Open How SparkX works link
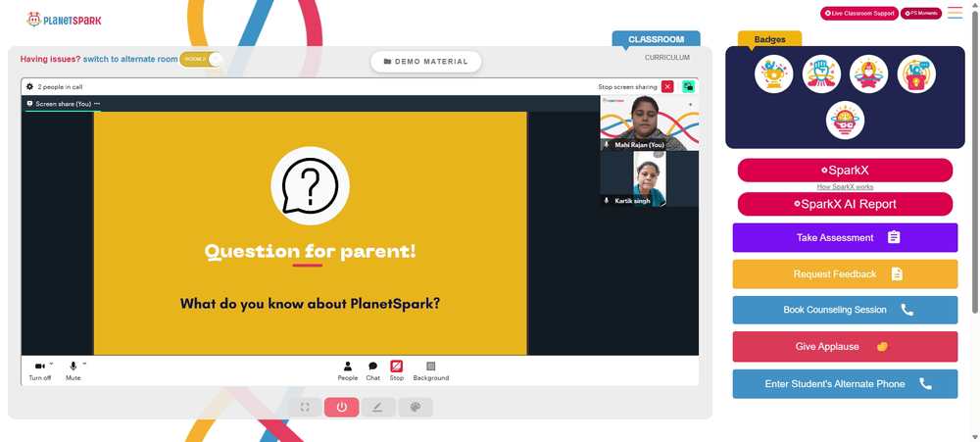Screen dimensions: 980x442 [x=845, y=187]
